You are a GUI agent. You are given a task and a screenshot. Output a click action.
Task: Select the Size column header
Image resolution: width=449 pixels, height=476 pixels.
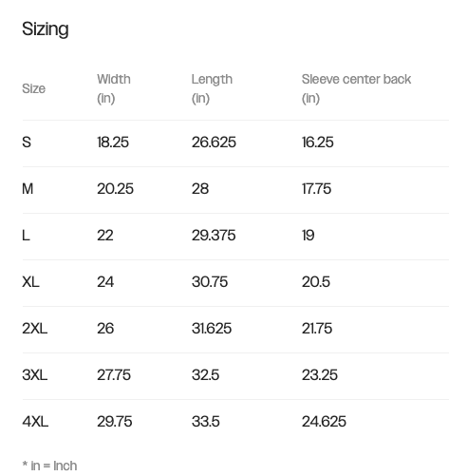coord(33,88)
